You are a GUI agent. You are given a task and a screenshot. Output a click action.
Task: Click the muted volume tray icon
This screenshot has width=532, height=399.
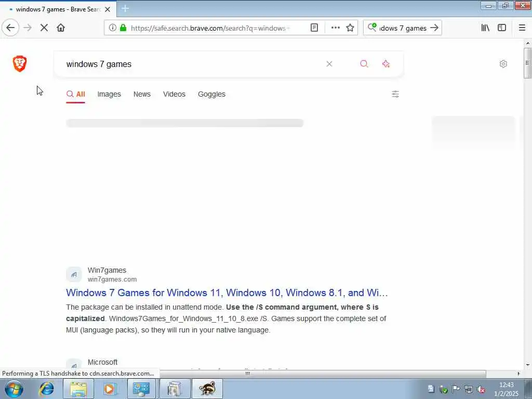coord(481,389)
